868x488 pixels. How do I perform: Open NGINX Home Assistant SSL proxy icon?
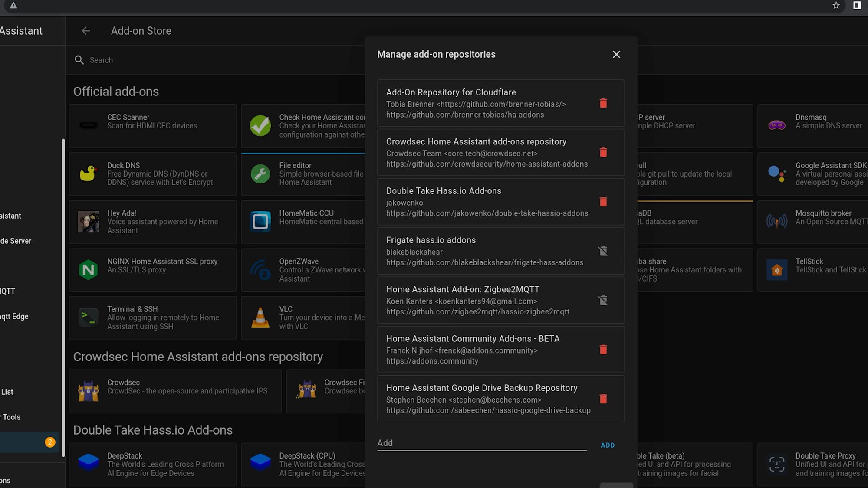click(x=88, y=270)
